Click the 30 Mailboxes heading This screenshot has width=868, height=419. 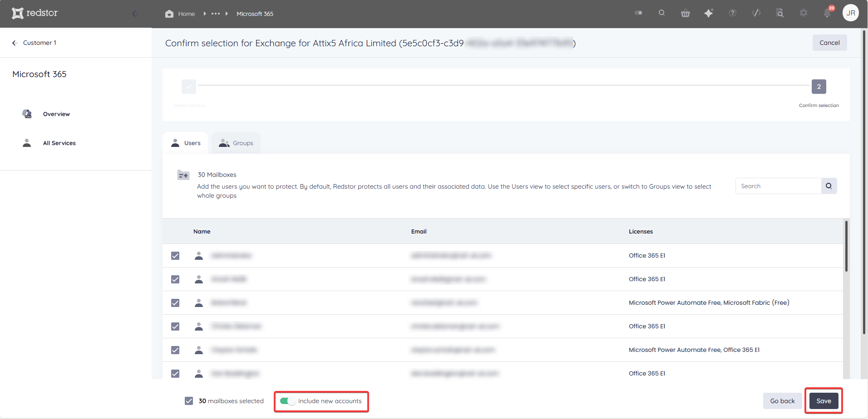217,175
